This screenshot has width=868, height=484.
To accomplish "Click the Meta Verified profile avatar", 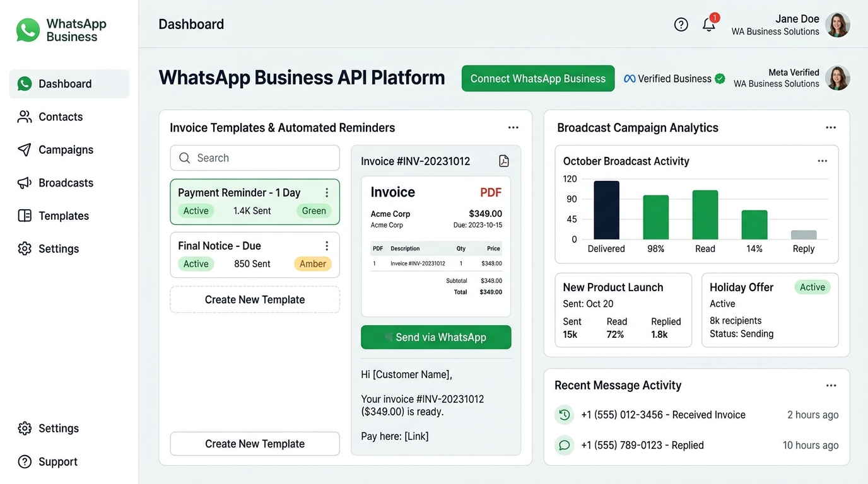I will point(838,78).
